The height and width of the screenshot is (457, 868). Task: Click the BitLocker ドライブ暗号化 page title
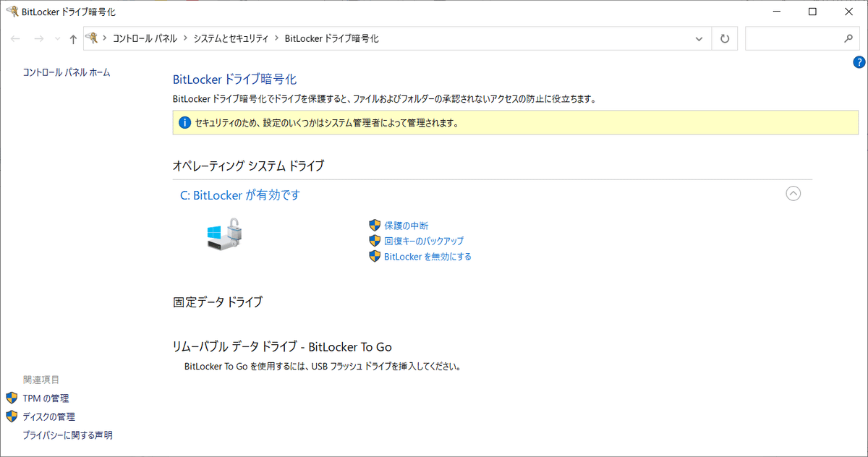(x=235, y=80)
